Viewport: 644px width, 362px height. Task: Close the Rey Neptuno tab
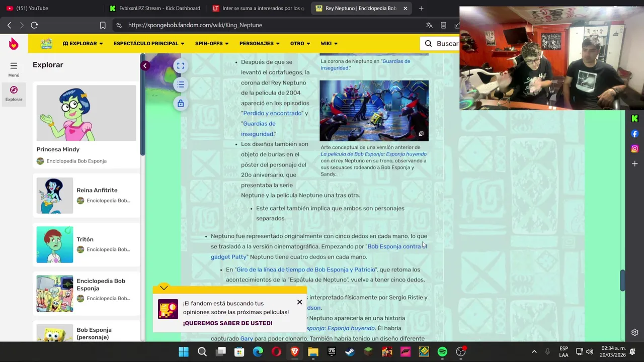(x=405, y=8)
